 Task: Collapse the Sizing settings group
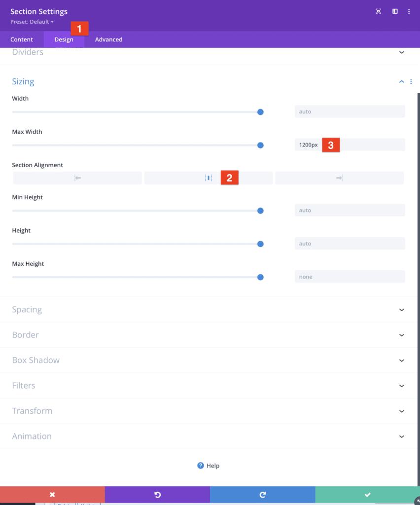click(x=401, y=82)
